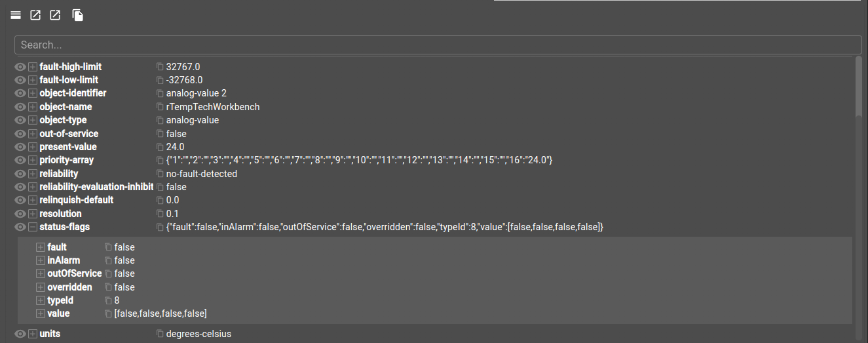Viewport: 868px width, 343px height.
Task: Toggle visibility eye for reliability row
Action: (x=20, y=174)
